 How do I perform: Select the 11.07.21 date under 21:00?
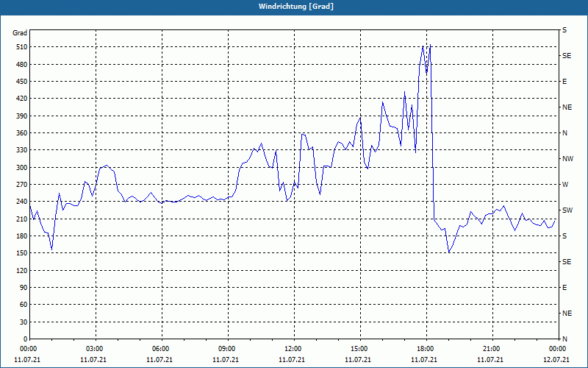tap(490, 360)
